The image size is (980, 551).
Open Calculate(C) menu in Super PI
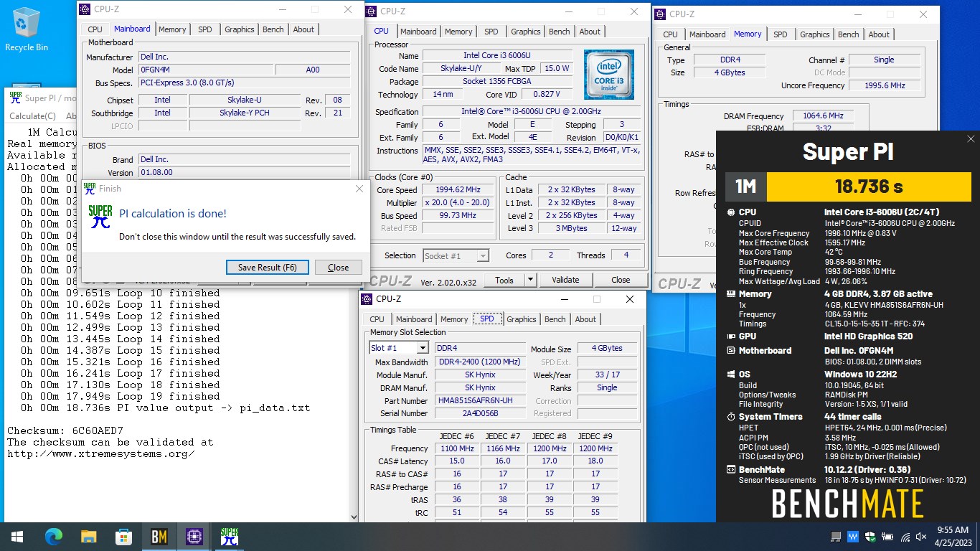(32, 116)
